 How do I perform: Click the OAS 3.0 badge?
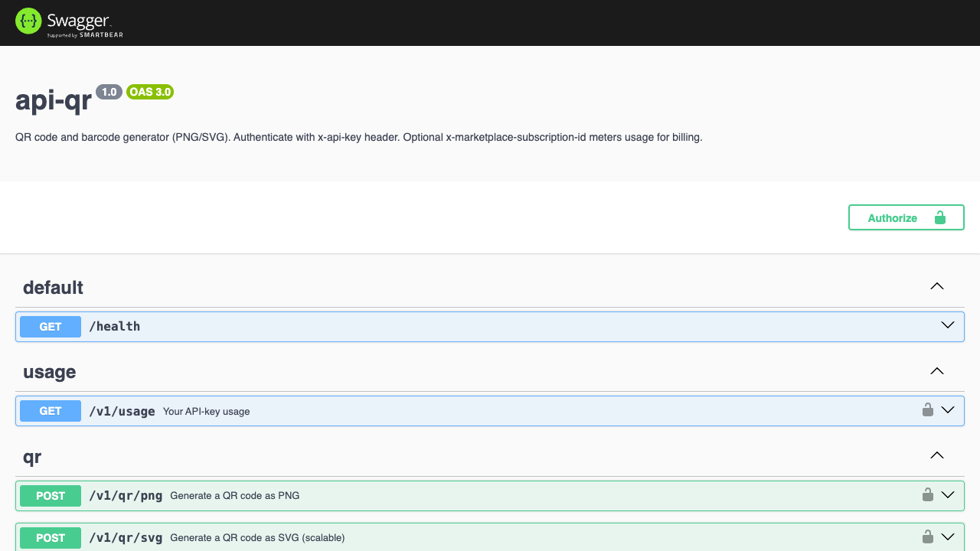(x=150, y=92)
